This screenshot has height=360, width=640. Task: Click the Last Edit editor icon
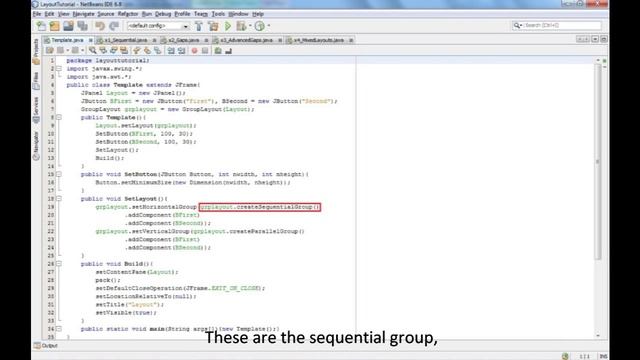(50, 51)
